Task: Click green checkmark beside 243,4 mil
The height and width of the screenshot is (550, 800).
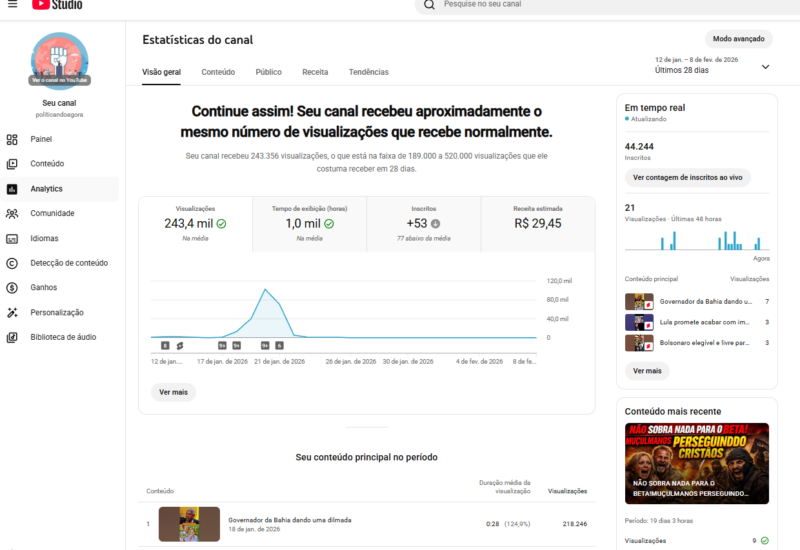Action: click(x=221, y=223)
